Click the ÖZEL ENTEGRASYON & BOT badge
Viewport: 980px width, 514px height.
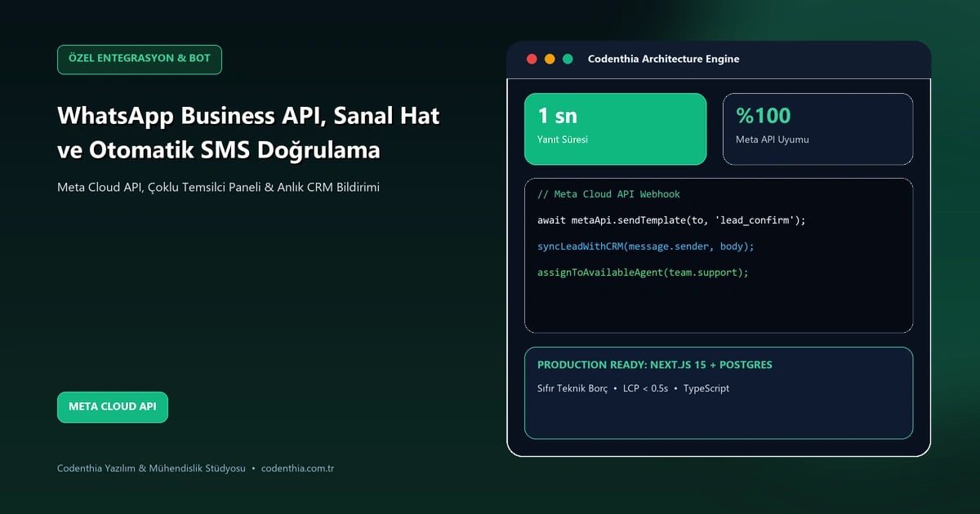[x=139, y=60]
